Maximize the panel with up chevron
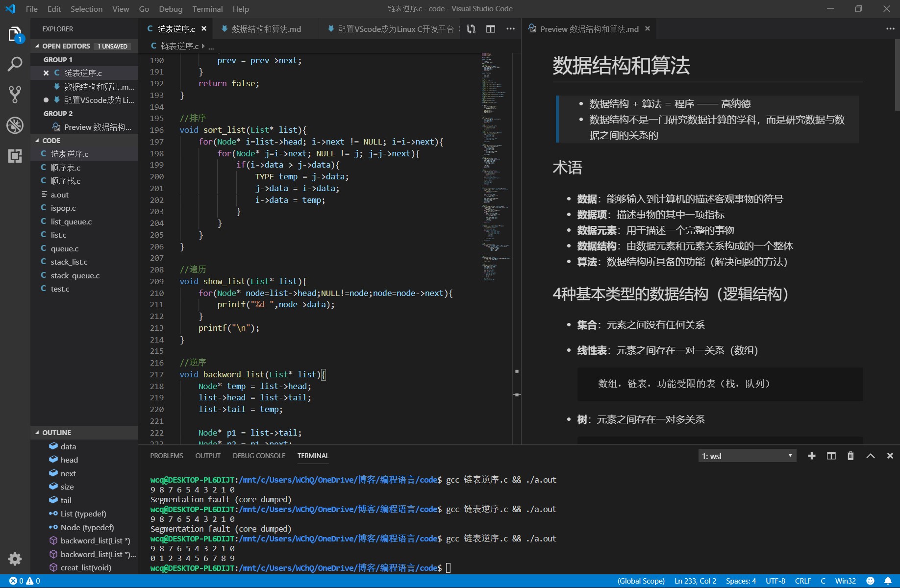The image size is (900, 588). 871,456
